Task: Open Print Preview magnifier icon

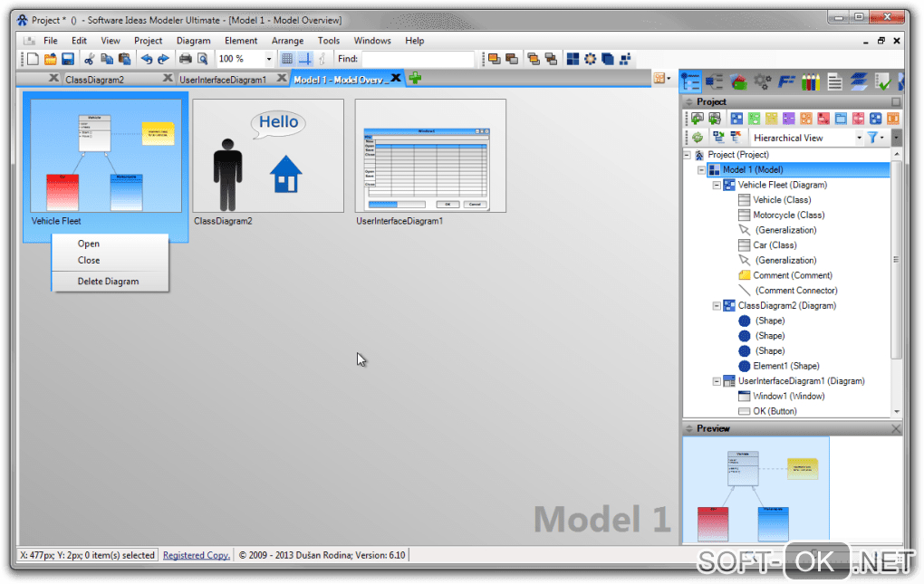Action: pyautogui.click(x=203, y=59)
